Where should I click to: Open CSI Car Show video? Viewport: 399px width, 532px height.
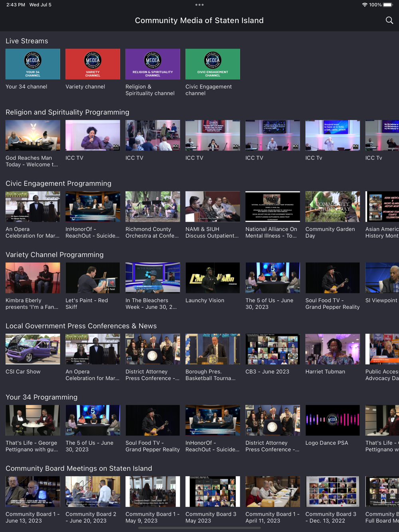click(33, 349)
